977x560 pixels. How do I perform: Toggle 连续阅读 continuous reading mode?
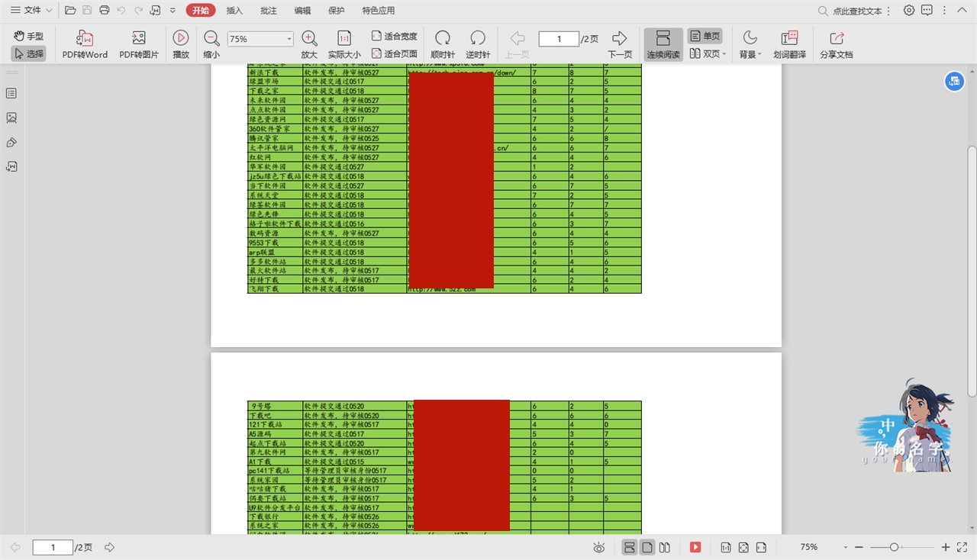click(663, 44)
